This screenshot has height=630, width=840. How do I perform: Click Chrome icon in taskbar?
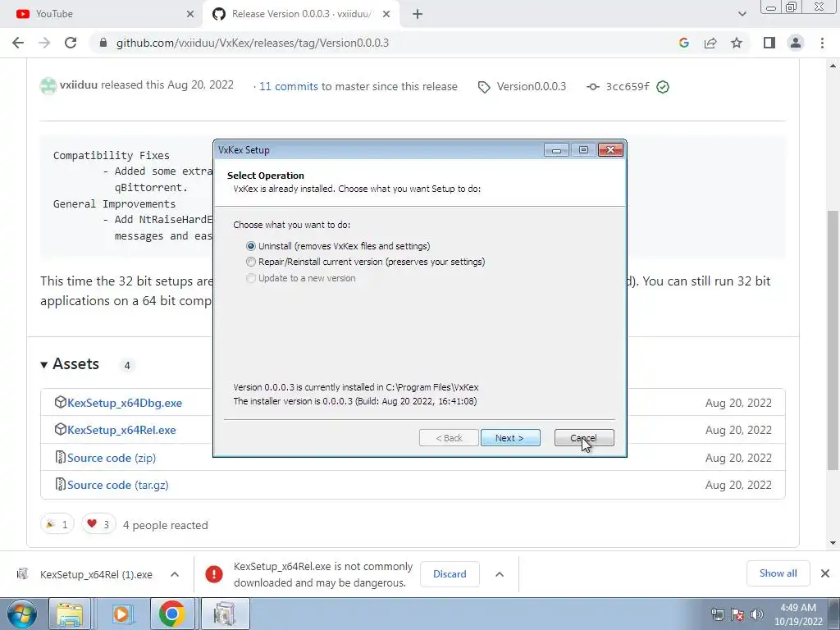tap(171, 614)
